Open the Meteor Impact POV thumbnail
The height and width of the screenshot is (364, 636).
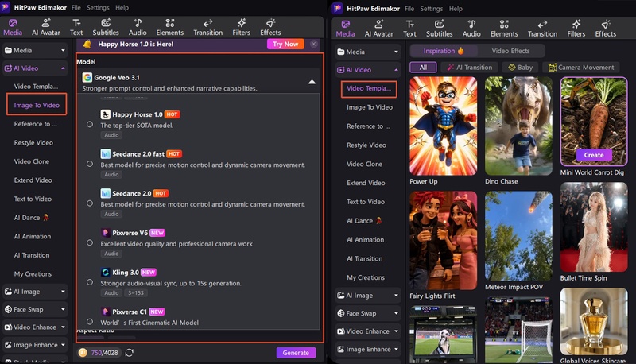[x=518, y=236]
